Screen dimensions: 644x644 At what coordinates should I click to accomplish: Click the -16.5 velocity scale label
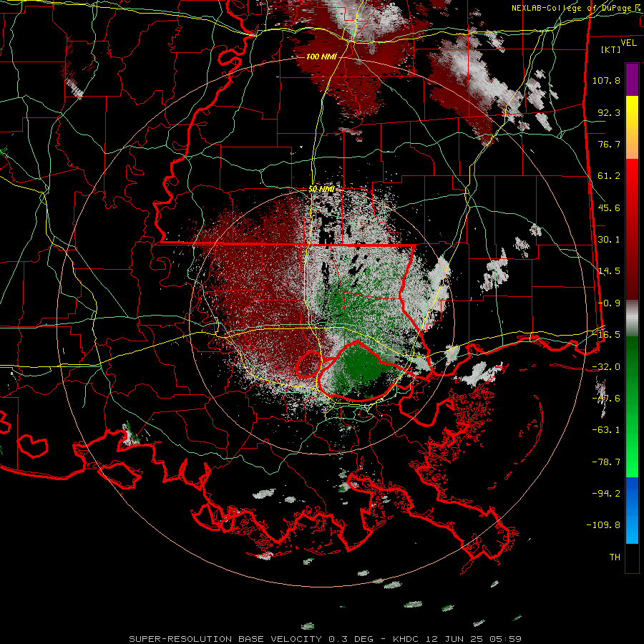[606, 334]
